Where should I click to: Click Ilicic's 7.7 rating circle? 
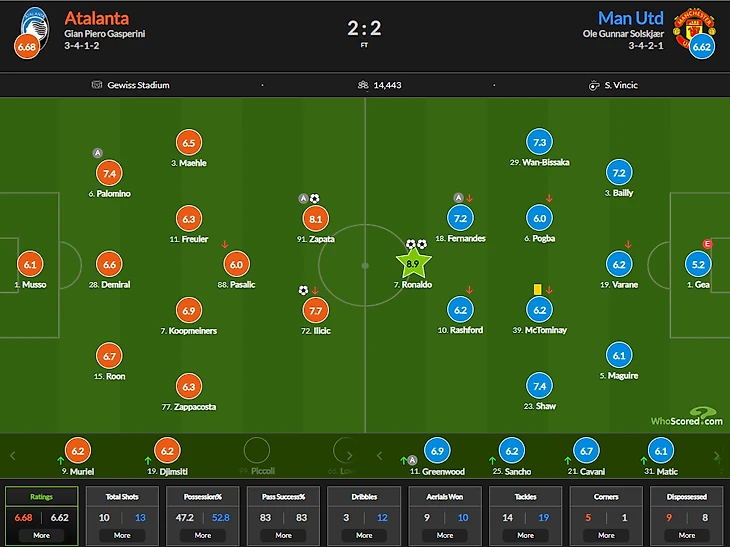click(315, 310)
